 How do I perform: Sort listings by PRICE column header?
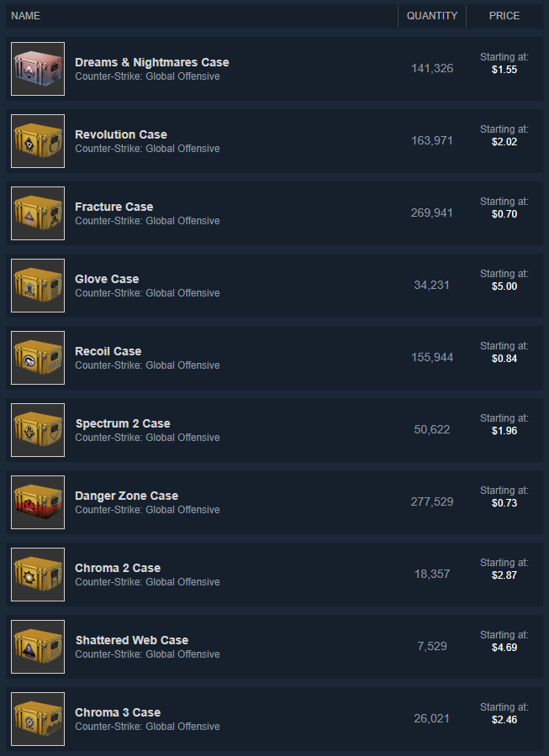[x=504, y=16]
